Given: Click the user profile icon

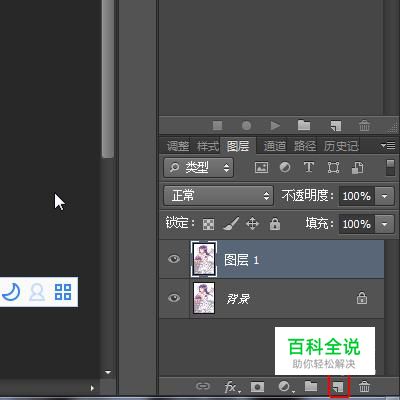Looking at the screenshot, I should pyautogui.click(x=37, y=292).
